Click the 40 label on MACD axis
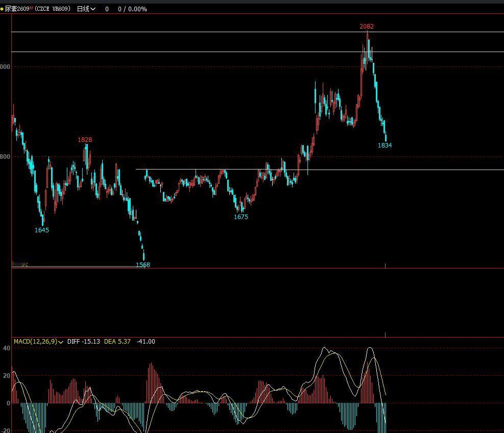 pyautogui.click(x=7, y=348)
